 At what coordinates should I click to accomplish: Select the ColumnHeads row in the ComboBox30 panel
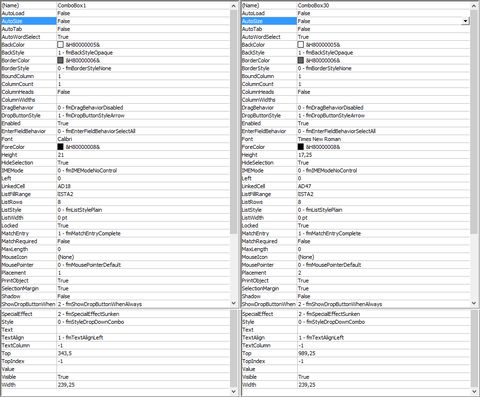356,92
